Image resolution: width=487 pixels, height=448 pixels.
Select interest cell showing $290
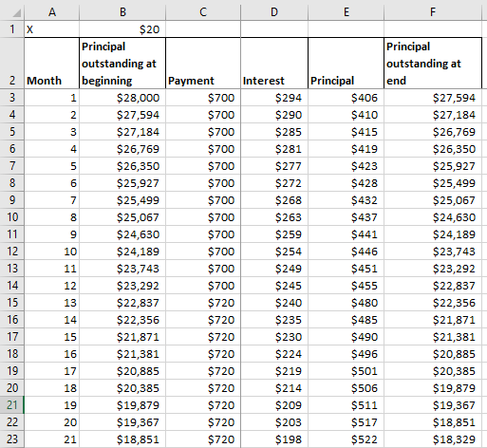click(274, 115)
